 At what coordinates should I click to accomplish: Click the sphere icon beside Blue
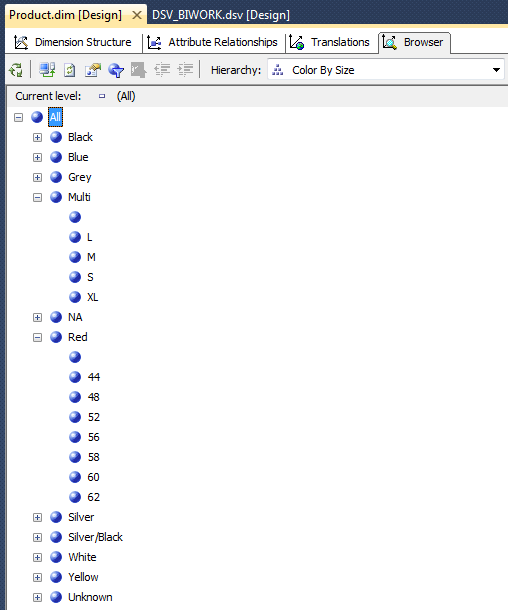point(56,157)
